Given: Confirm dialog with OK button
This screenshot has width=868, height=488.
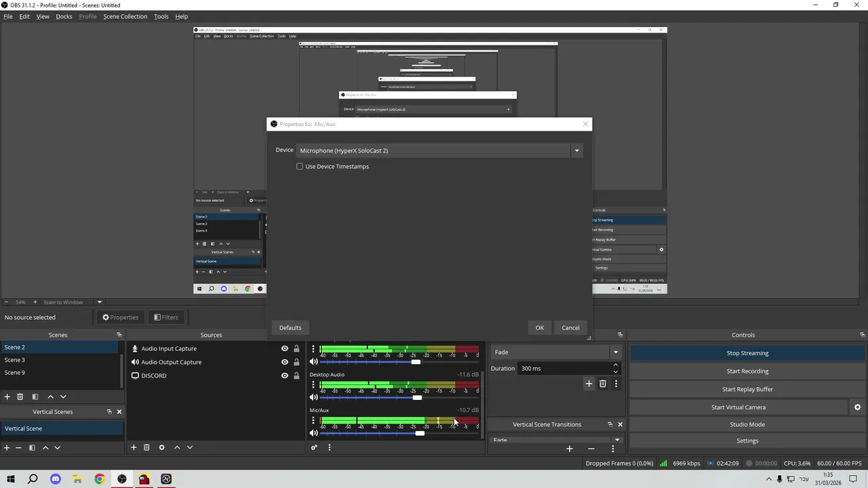Looking at the screenshot, I should click(540, 328).
